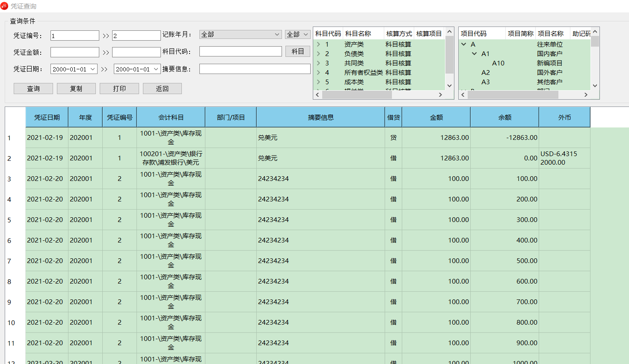Image resolution: width=629 pixels, height=364 pixels.
Task: Collapse project node A1 国内客户
Action: [x=474, y=53]
